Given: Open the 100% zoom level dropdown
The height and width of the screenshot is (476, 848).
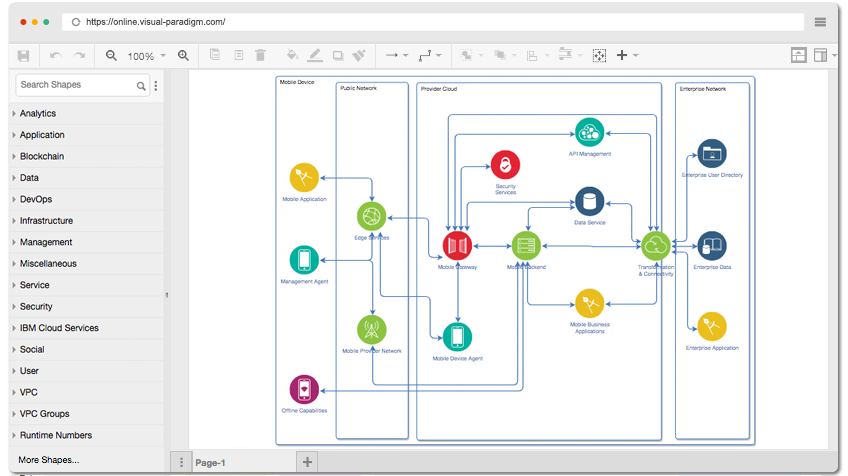Looking at the screenshot, I should pyautogui.click(x=147, y=56).
